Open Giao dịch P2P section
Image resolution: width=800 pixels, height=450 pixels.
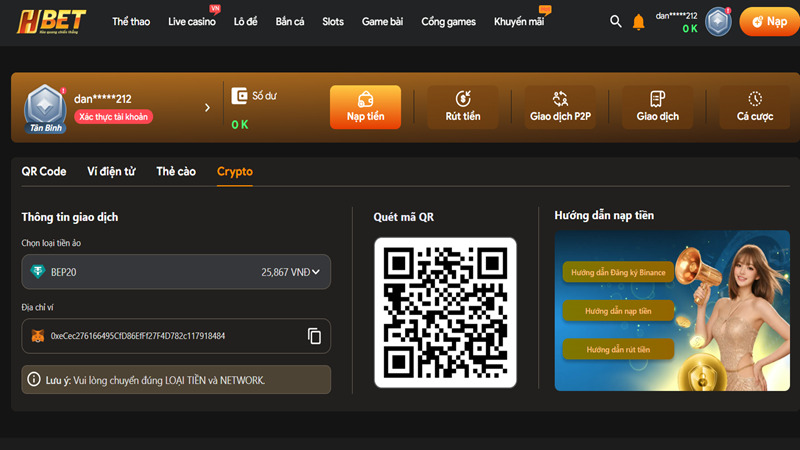click(560, 107)
